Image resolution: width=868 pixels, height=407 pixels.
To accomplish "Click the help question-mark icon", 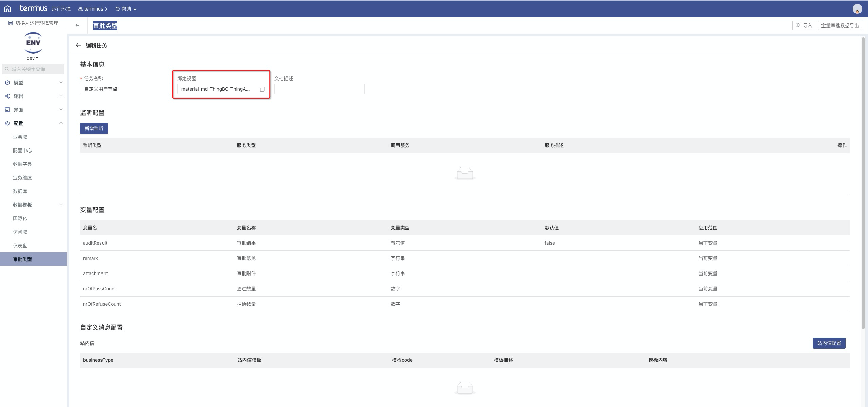I will pos(118,9).
